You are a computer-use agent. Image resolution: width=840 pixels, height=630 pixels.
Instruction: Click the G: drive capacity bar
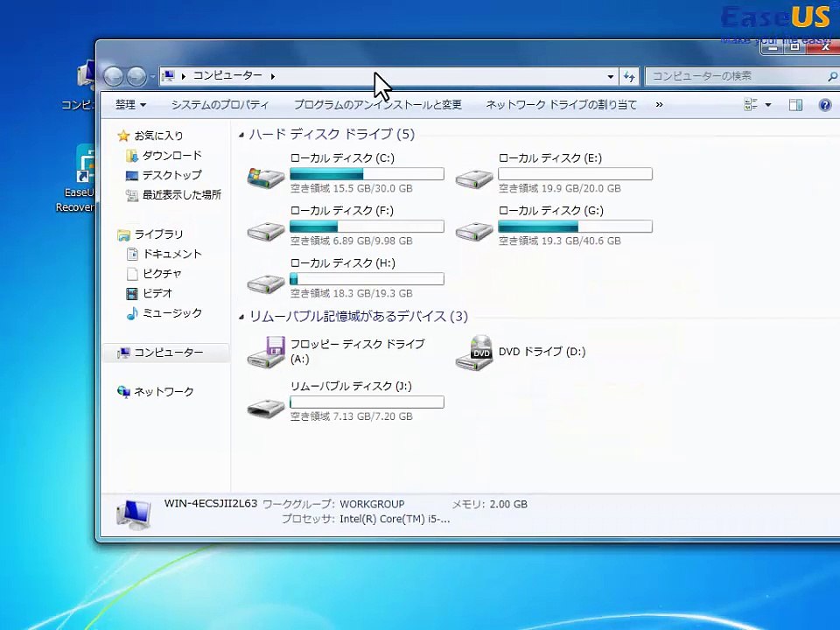coord(576,226)
